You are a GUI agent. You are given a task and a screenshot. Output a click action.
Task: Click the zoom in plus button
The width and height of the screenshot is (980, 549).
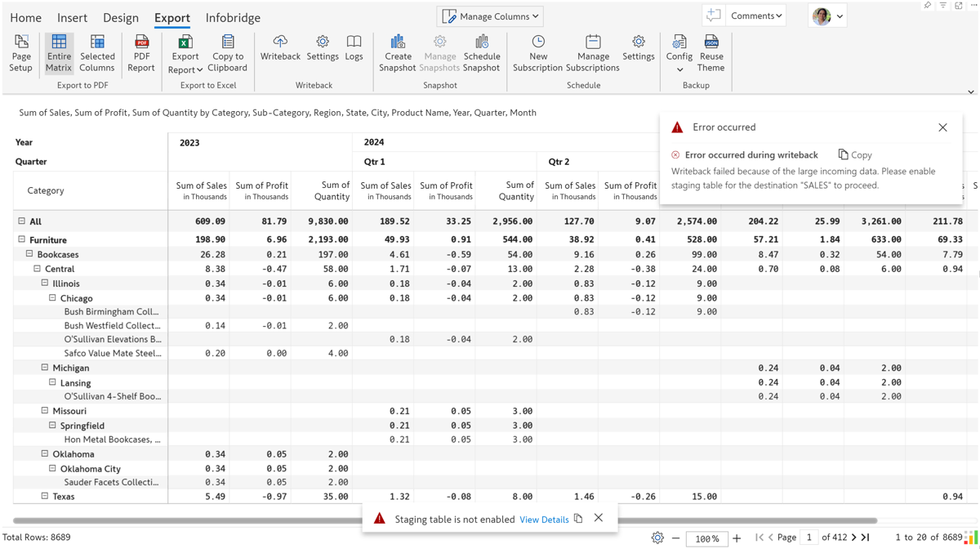737,538
